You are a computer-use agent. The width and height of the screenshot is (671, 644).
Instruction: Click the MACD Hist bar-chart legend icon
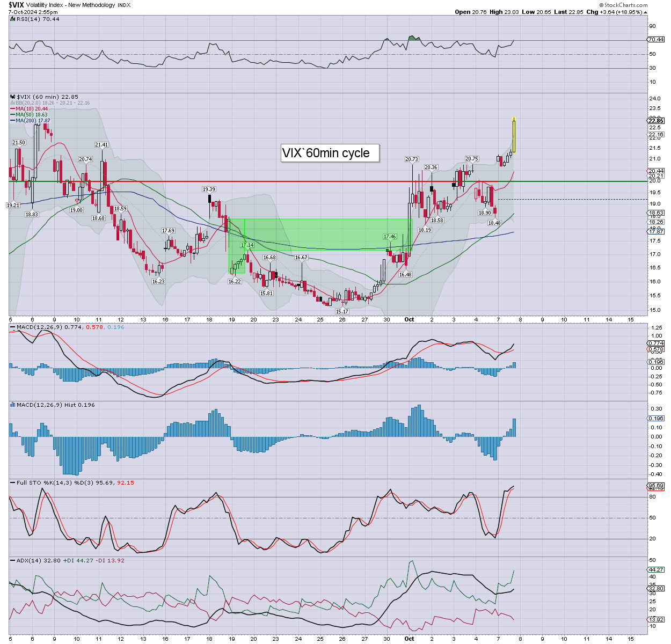12,405
